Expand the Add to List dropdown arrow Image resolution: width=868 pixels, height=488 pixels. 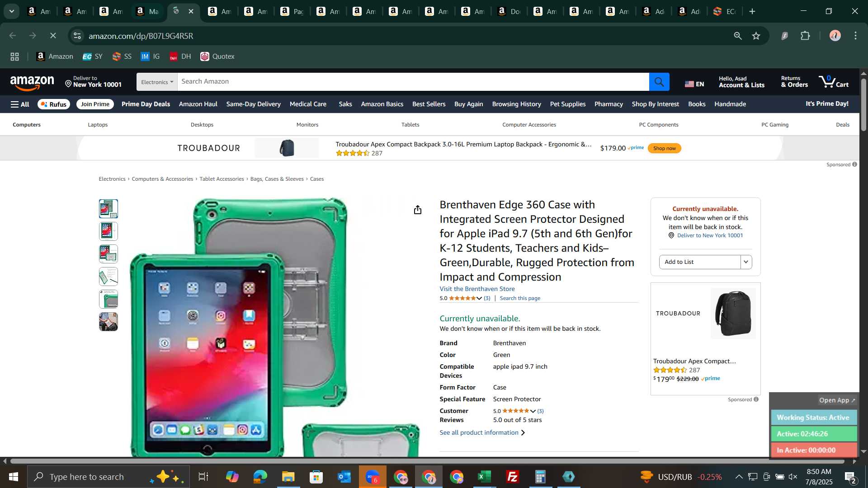(746, 262)
